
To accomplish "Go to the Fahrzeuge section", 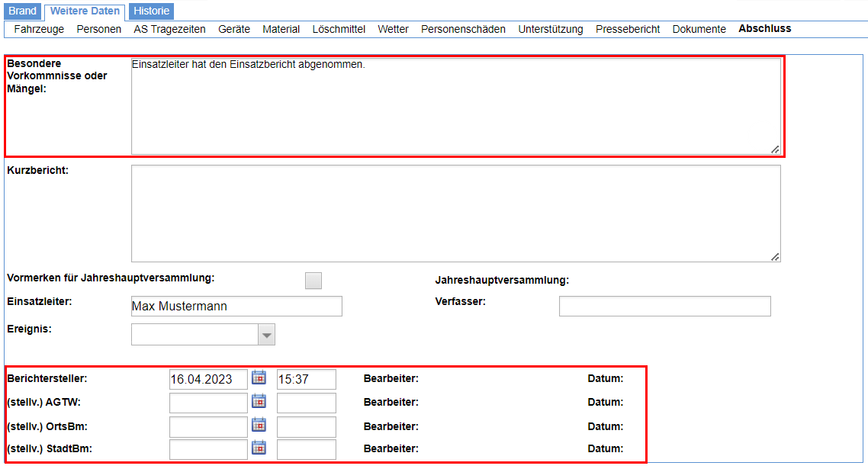I will coord(37,29).
